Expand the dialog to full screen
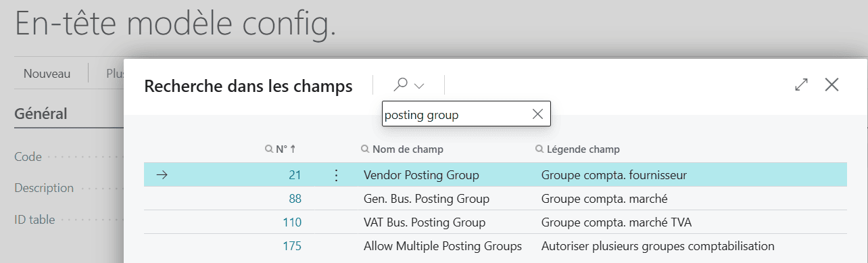The height and width of the screenshot is (263, 868). (802, 85)
